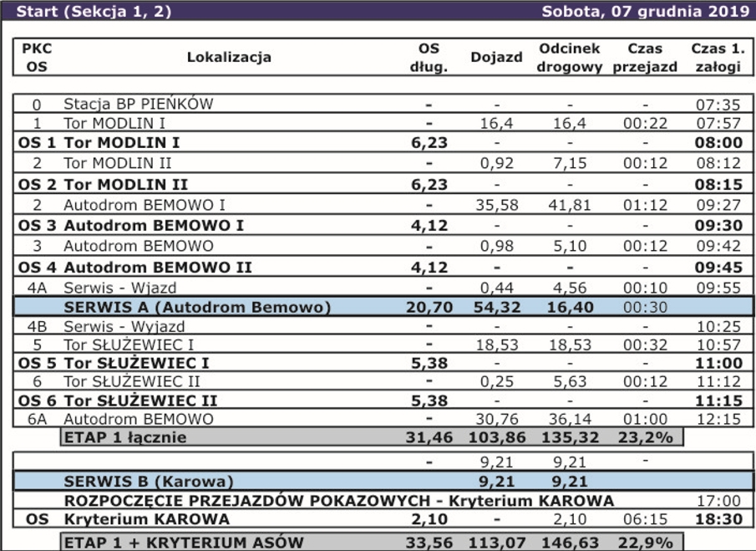Click the bold time '11:15'

718,400
